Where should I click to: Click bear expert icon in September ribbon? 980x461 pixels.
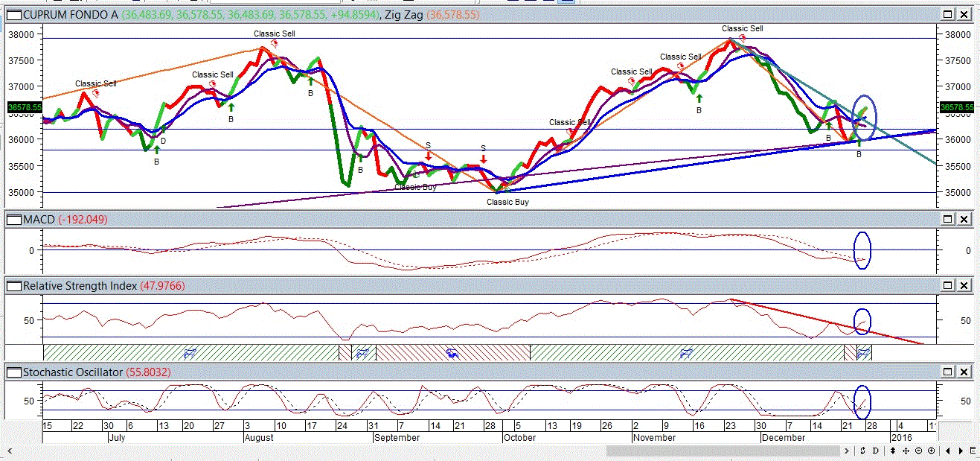pos(451,354)
